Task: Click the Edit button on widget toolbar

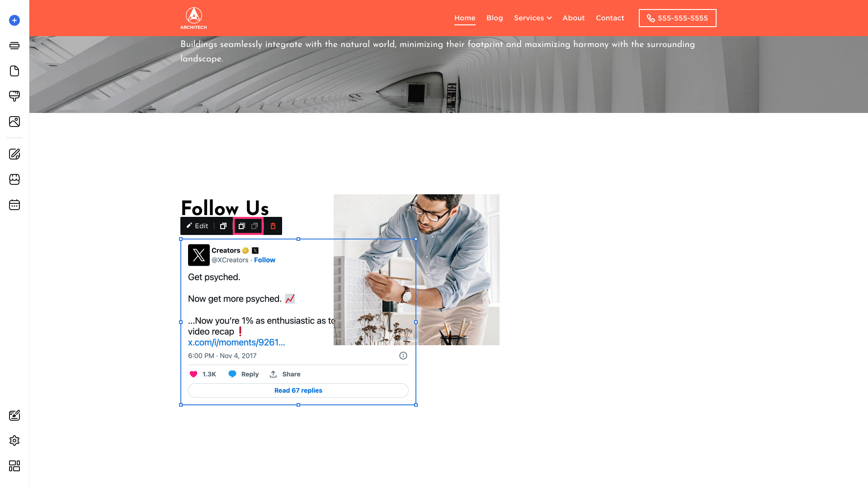Action: [198, 226]
